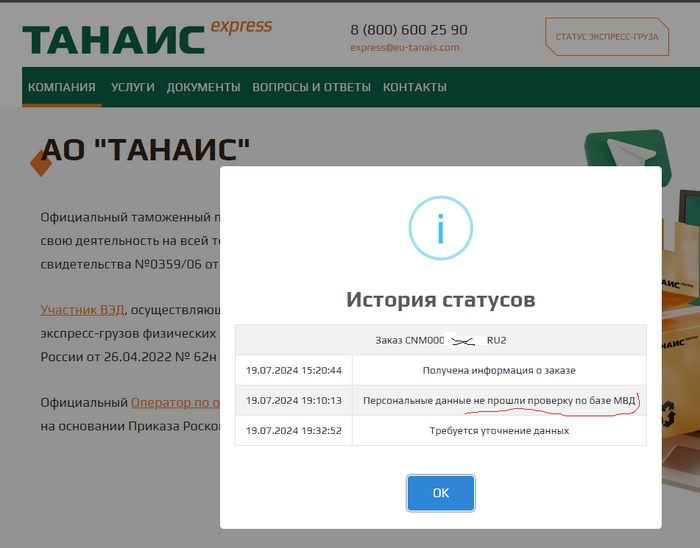Click the email express@eu-tanais.com link

404,47
